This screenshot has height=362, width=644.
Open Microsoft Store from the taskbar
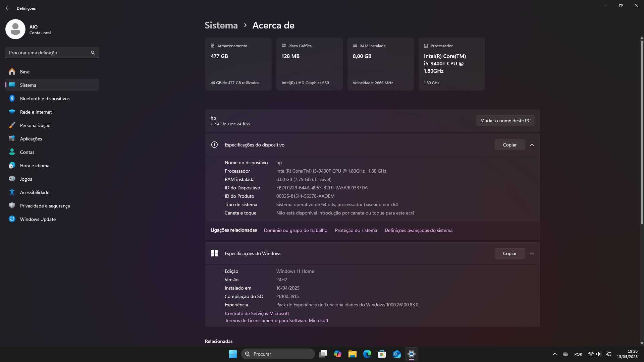coord(382,354)
